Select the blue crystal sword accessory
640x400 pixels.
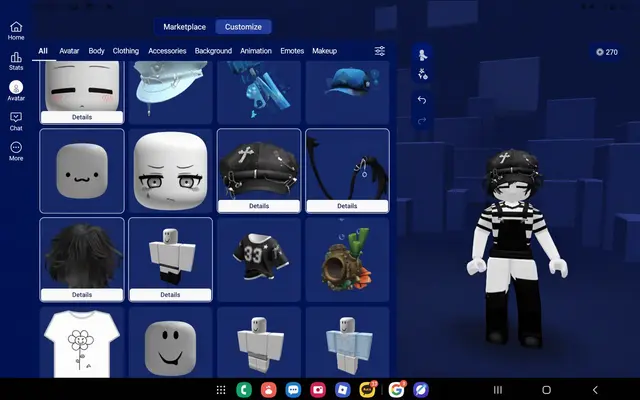click(x=259, y=91)
